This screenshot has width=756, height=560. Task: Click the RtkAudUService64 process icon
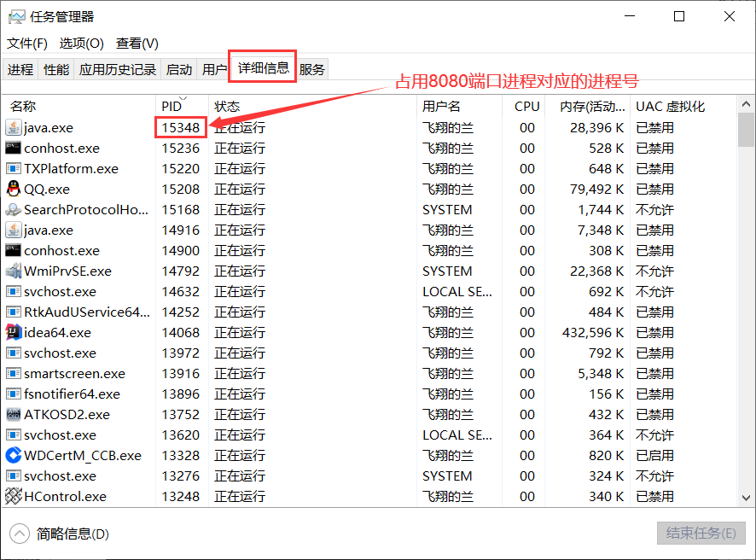click(13, 312)
